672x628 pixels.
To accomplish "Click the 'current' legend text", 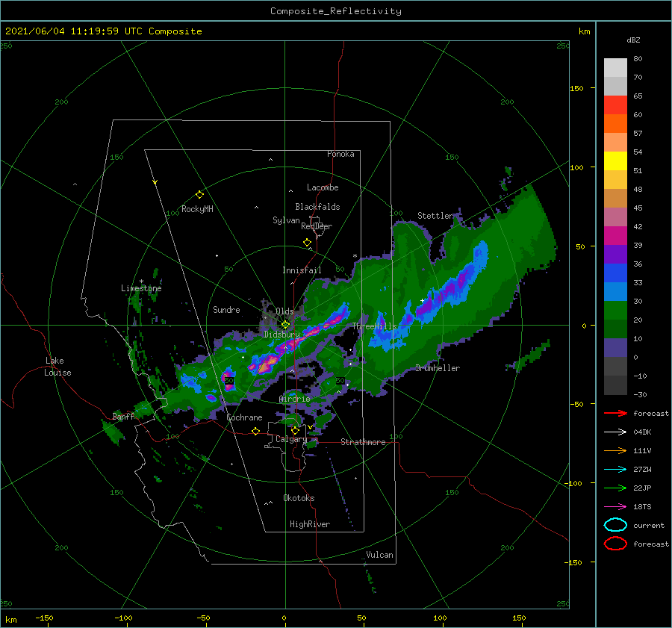I will pos(649,526).
